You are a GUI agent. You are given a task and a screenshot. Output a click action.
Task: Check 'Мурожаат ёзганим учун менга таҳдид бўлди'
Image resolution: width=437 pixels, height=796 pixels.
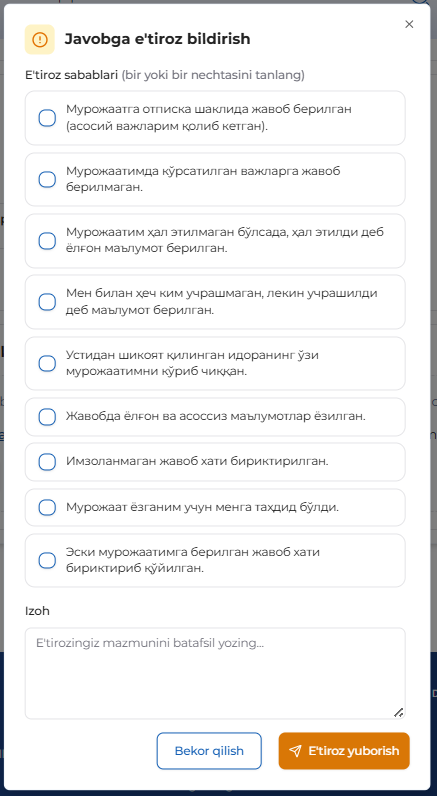click(x=47, y=507)
